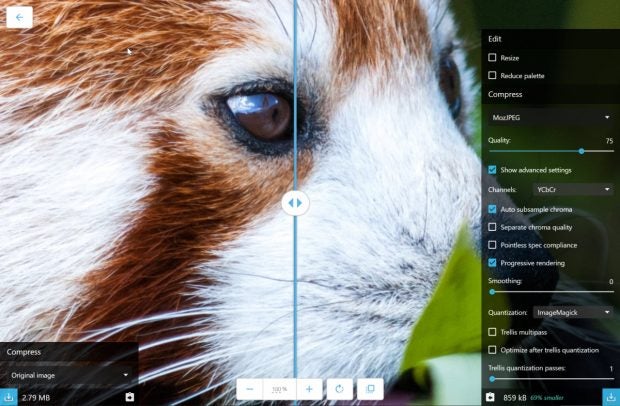Enable the Resize checkbox

(492, 58)
